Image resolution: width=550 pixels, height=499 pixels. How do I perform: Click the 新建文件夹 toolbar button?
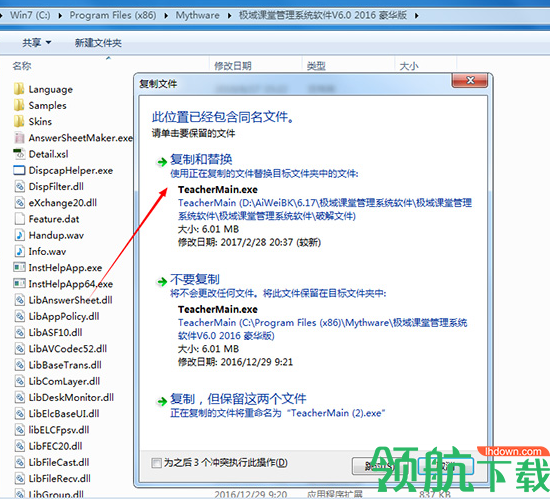(x=98, y=43)
